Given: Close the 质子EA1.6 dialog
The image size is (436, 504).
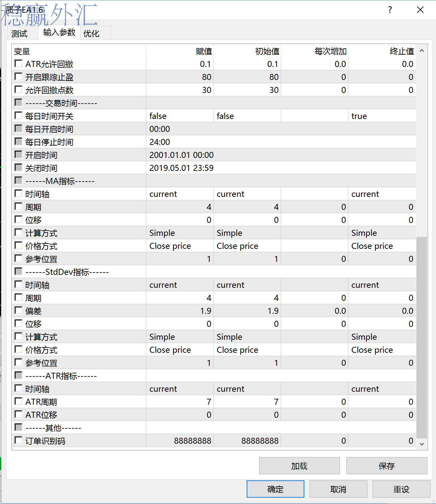Looking at the screenshot, I should click(420, 10).
